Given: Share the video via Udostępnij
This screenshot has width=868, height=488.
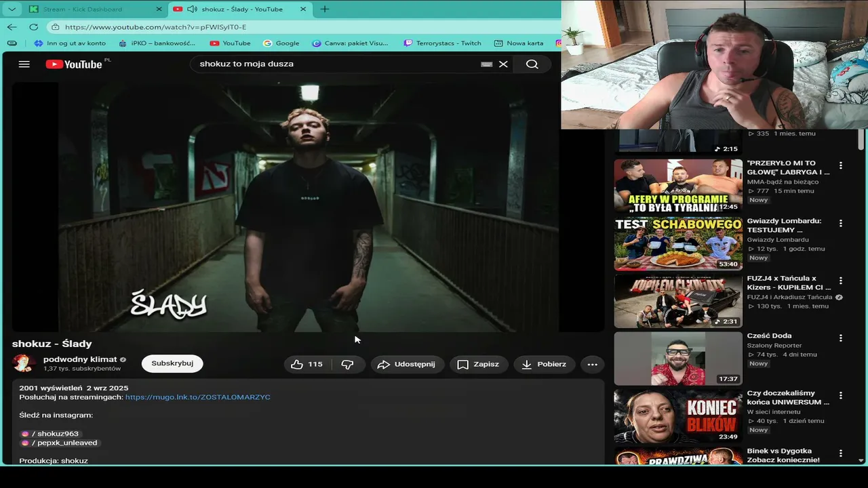Looking at the screenshot, I should [406, 364].
